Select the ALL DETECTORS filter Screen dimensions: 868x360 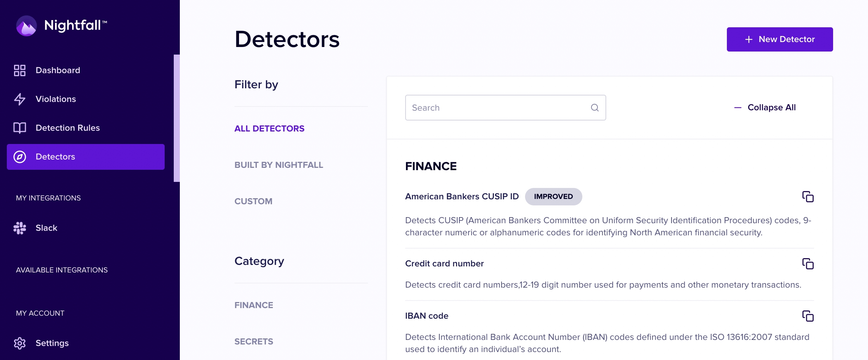269,128
